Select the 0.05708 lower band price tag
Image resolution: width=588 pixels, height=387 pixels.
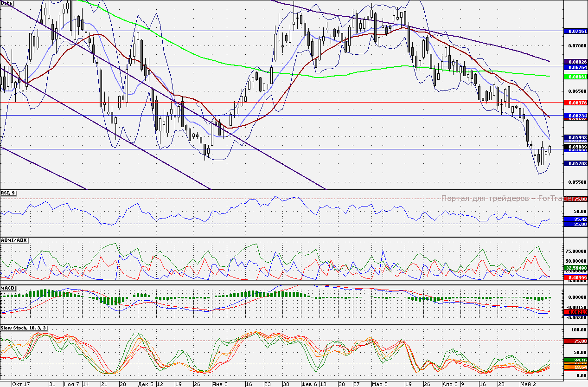click(x=575, y=163)
